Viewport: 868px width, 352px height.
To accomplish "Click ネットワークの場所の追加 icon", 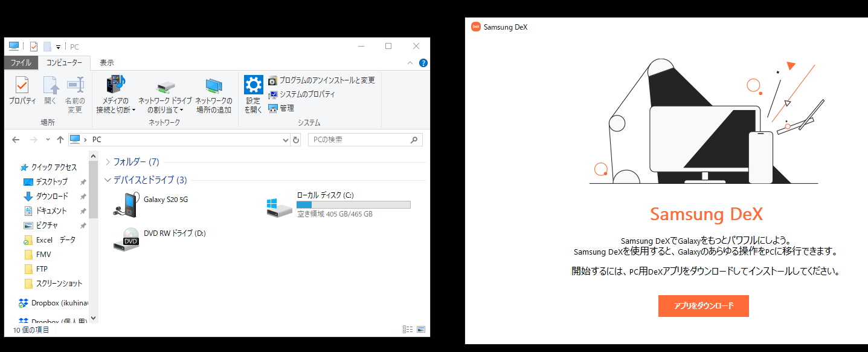I will (x=214, y=95).
